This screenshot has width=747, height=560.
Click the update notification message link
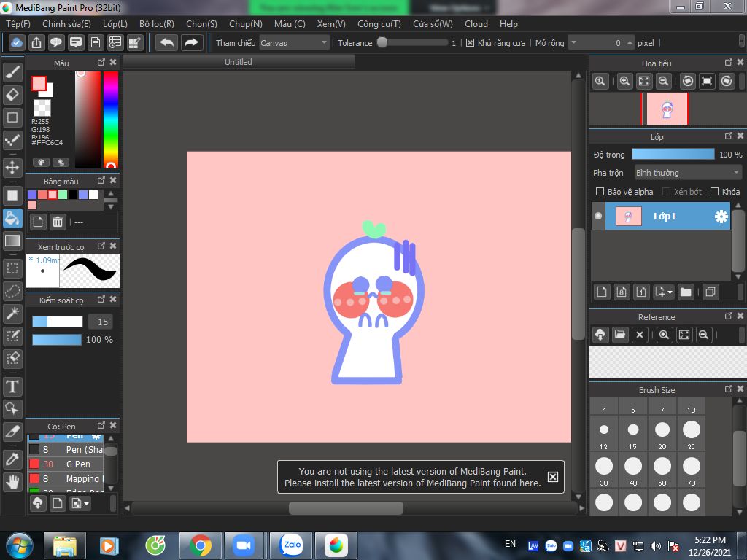(413, 477)
